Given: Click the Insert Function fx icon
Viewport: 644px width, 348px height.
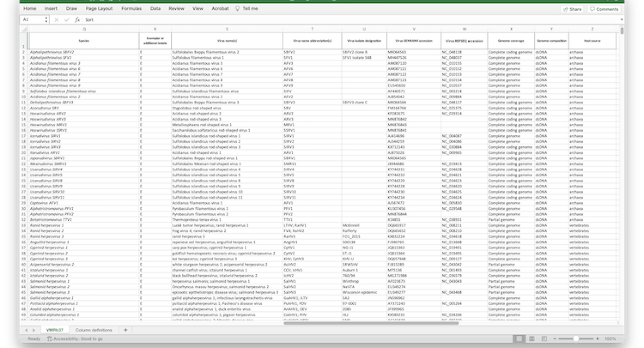Looking at the screenshot, I should pyautogui.click(x=77, y=20).
